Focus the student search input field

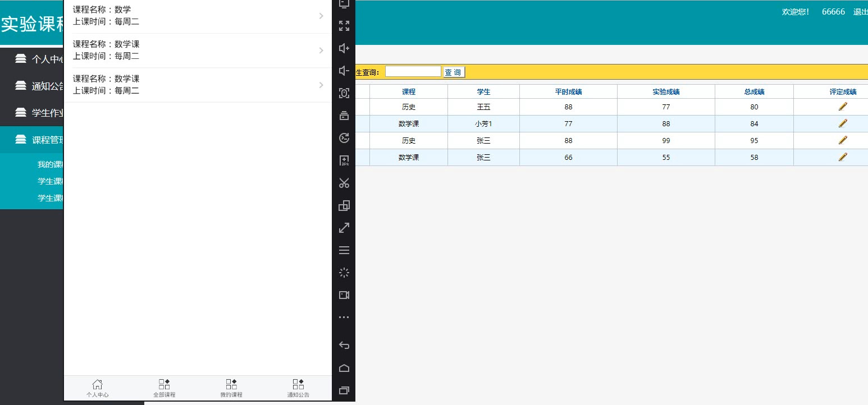tap(413, 71)
